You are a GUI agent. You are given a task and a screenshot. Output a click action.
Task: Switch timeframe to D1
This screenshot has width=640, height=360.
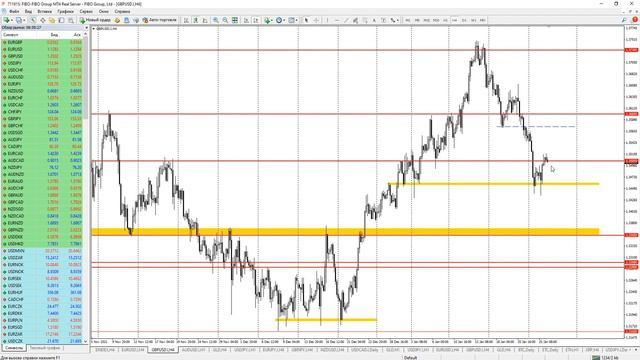pos(464,20)
